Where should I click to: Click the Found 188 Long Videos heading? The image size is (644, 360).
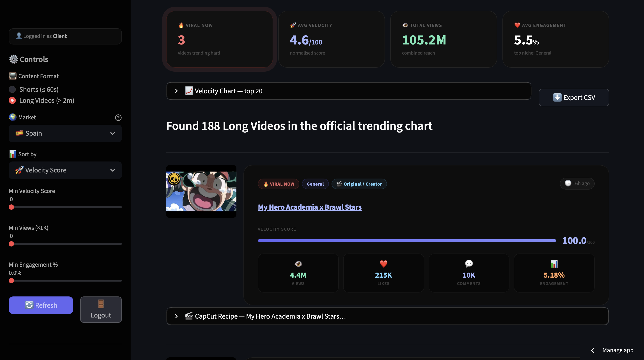tap(299, 126)
